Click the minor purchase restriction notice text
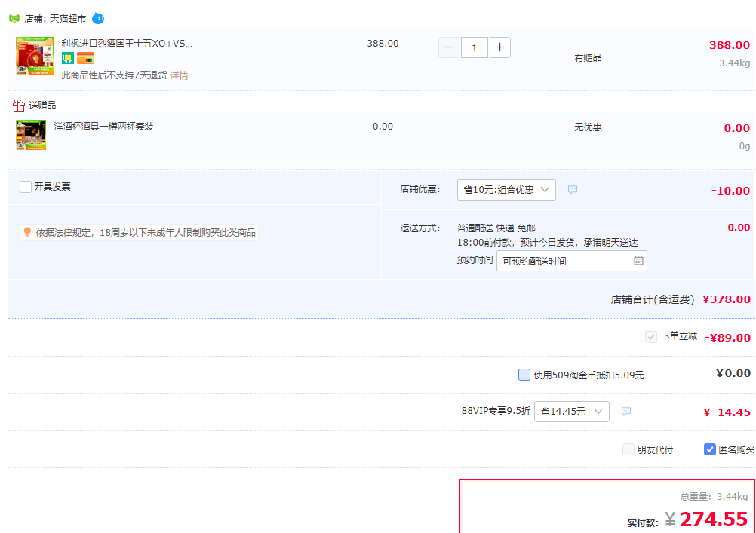 point(146,233)
